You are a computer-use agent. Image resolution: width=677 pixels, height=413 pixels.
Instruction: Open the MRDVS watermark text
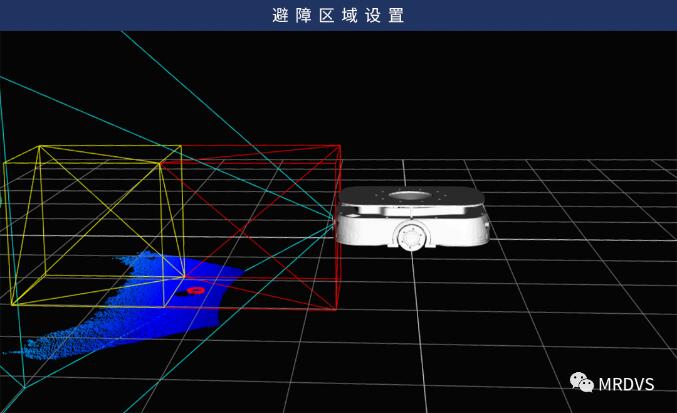pyautogui.click(x=628, y=384)
